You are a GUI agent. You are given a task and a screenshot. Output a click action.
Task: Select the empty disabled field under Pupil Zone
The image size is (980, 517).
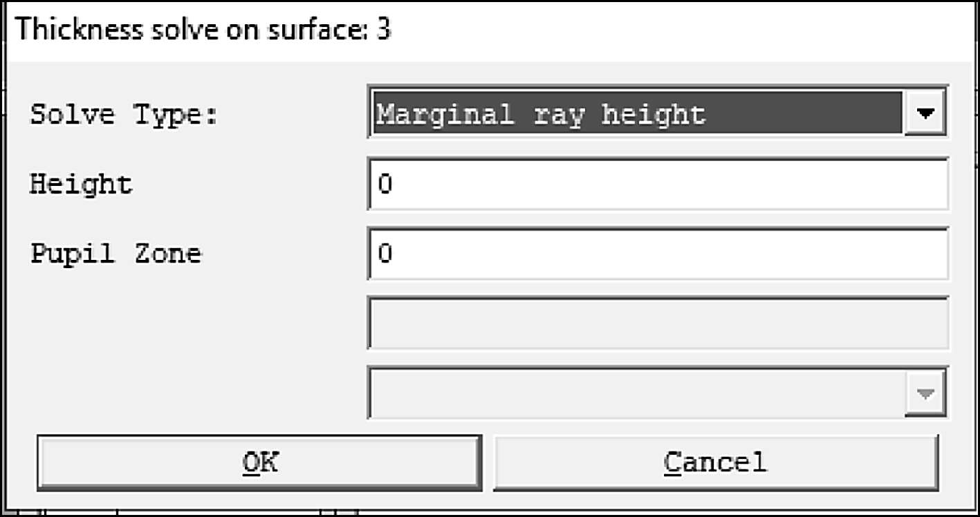click(x=657, y=323)
